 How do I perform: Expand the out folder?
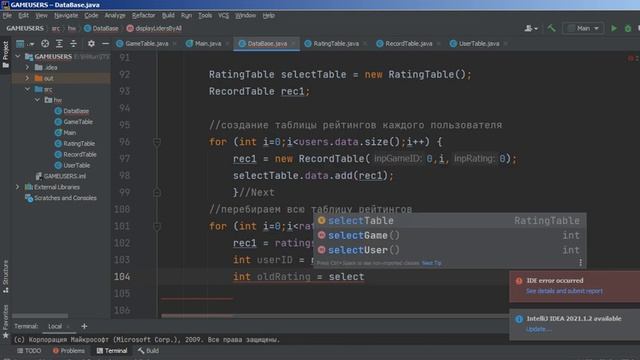(27, 78)
